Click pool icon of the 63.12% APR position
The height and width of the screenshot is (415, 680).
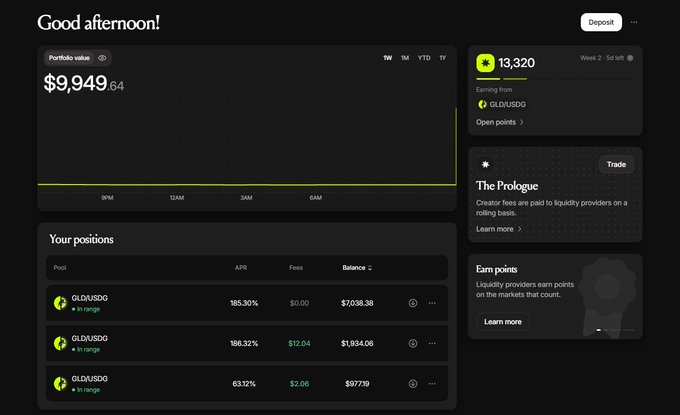(x=60, y=384)
